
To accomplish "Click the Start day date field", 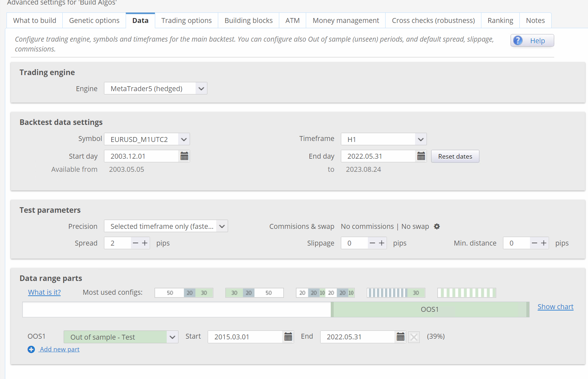I will 141,156.
